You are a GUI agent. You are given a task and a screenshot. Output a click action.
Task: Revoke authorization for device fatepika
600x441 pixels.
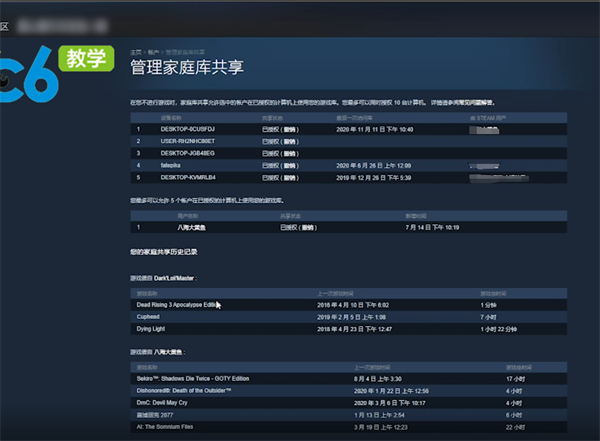coord(290,166)
